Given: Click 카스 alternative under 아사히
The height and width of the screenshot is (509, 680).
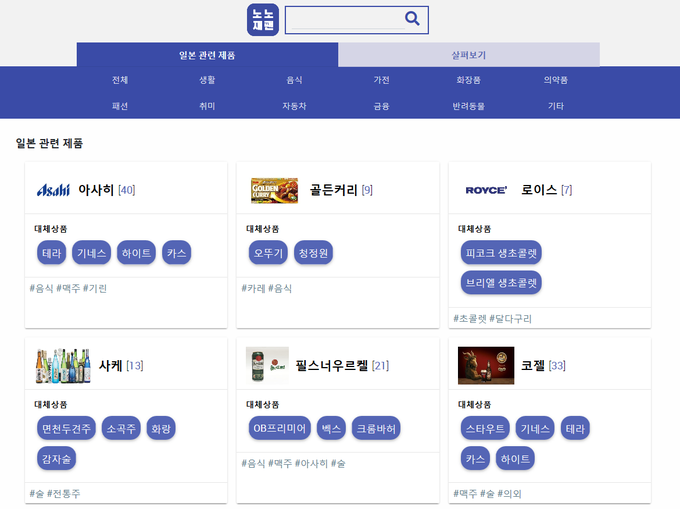Looking at the screenshot, I should coord(177,253).
